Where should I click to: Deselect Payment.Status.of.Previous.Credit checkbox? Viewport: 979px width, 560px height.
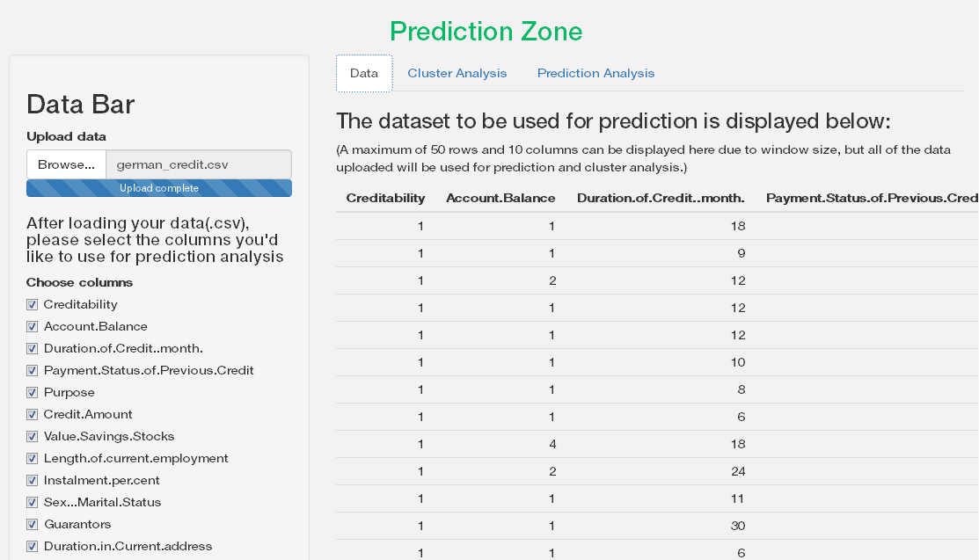coord(33,371)
